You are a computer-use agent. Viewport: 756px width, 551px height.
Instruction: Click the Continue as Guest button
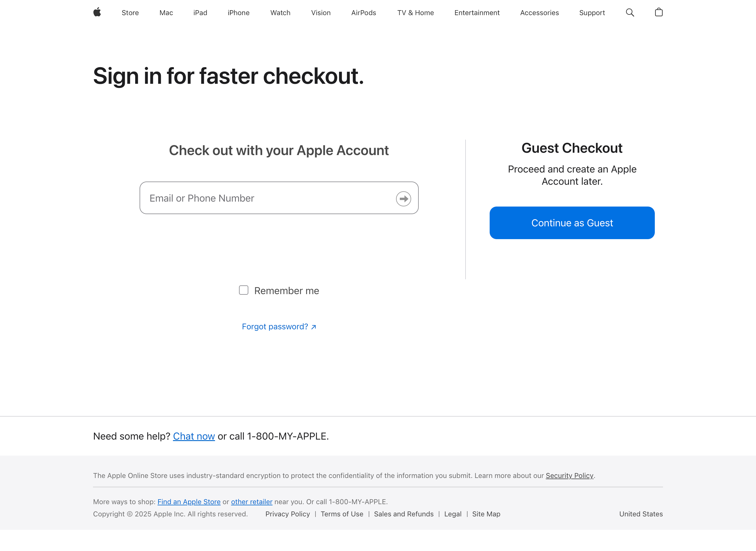pos(572,223)
